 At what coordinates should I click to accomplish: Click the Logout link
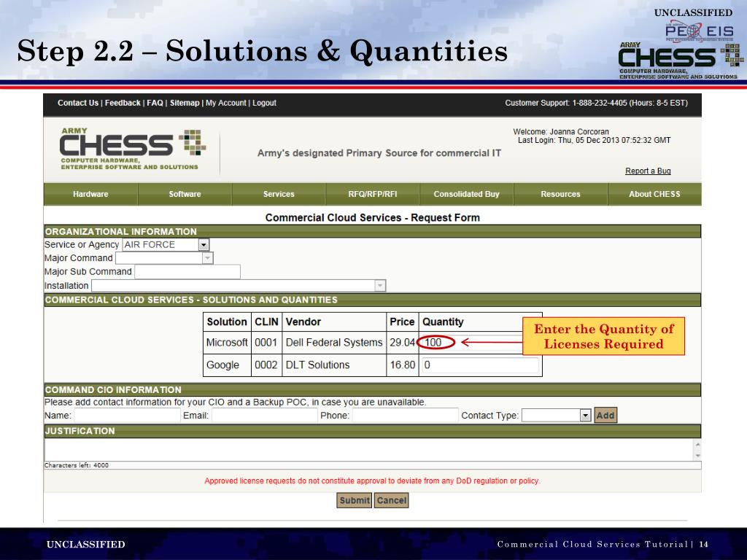(x=264, y=103)
